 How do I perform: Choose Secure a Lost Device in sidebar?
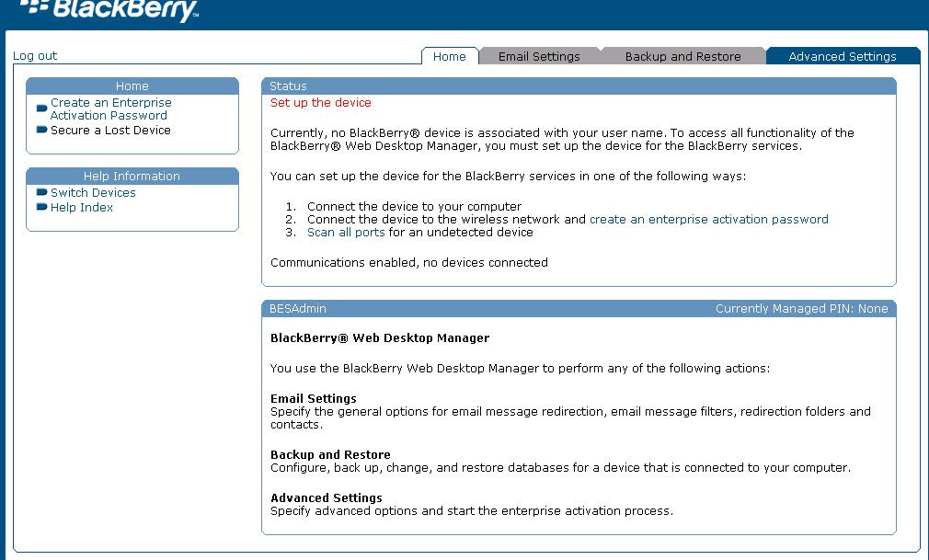click(x=110, y=130)
